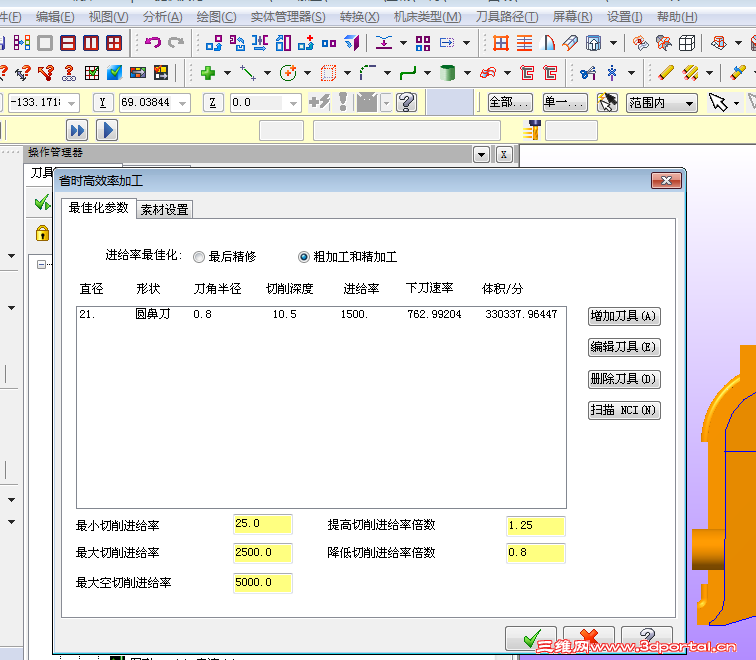Click the create line tool icon
This screenshot has width=756, height=660.
click(x=248, y=73)
